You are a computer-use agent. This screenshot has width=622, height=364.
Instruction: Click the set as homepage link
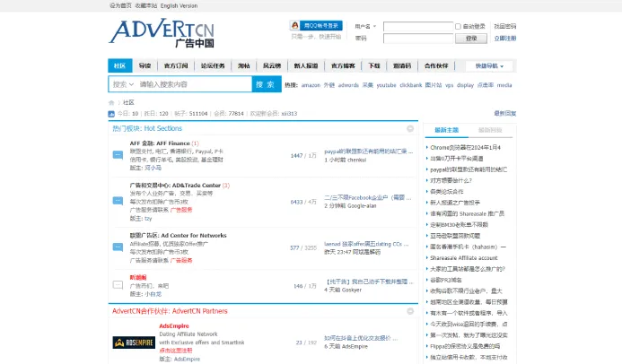tap(120, 6)
